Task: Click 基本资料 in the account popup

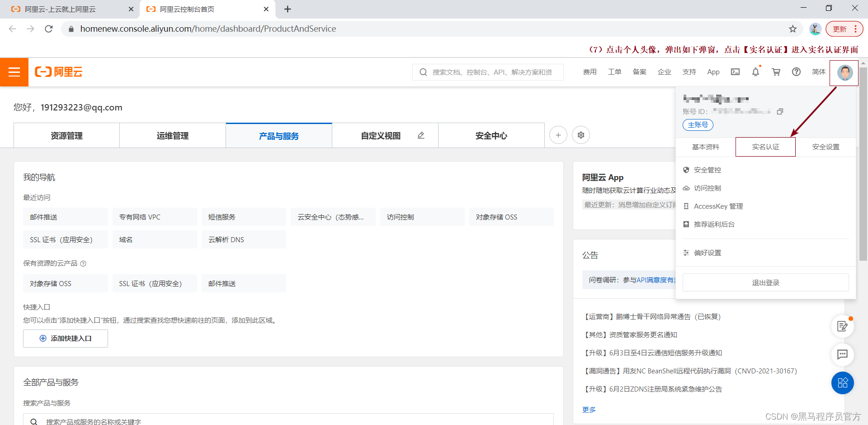Action: tap(706, 147)
